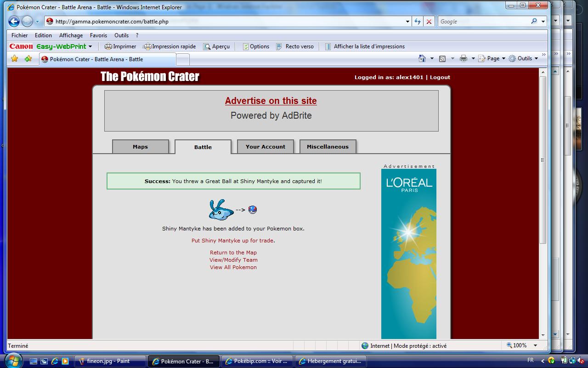Screen dimensions: 588x368
Task: Click the Shiny Mantyke sprite image
Action: [x=221, y=210]
